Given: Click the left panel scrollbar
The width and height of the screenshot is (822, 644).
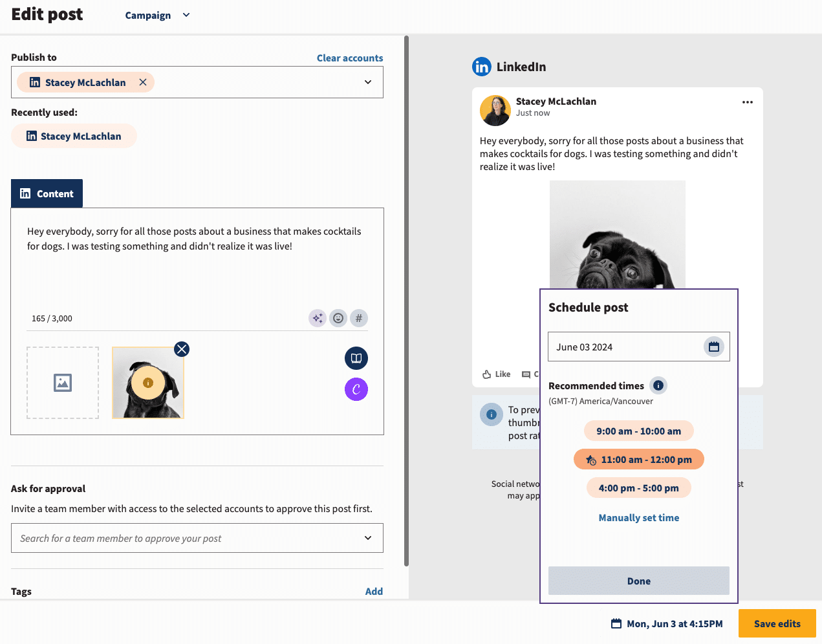Looking at the screenshot, I should point(406,301).
